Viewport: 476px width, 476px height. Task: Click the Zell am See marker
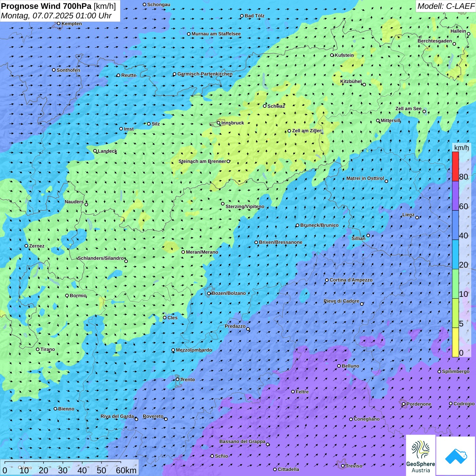click(x=424, y=112)
